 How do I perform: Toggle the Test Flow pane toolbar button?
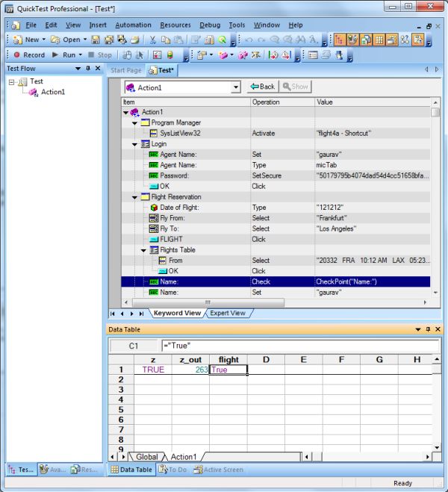pos(339,40)
